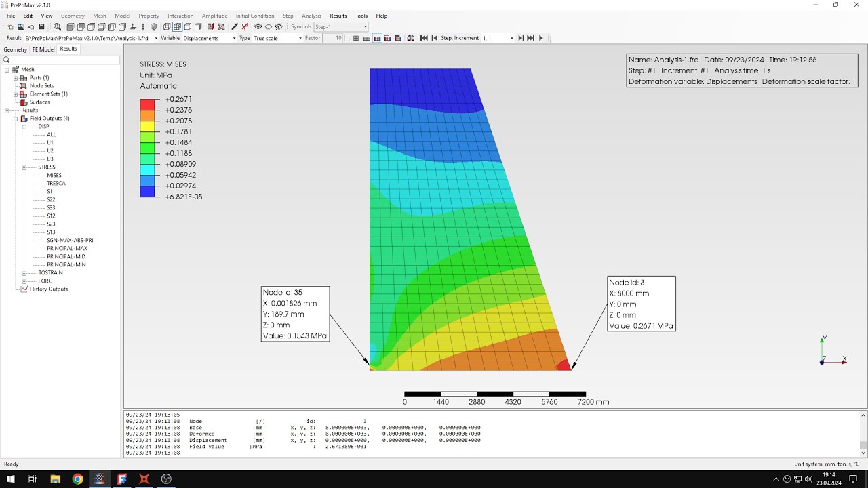This screenshot has height=488, width=868.
Task: Collapse the Mesh tree node
Action: tap(7, 69)
